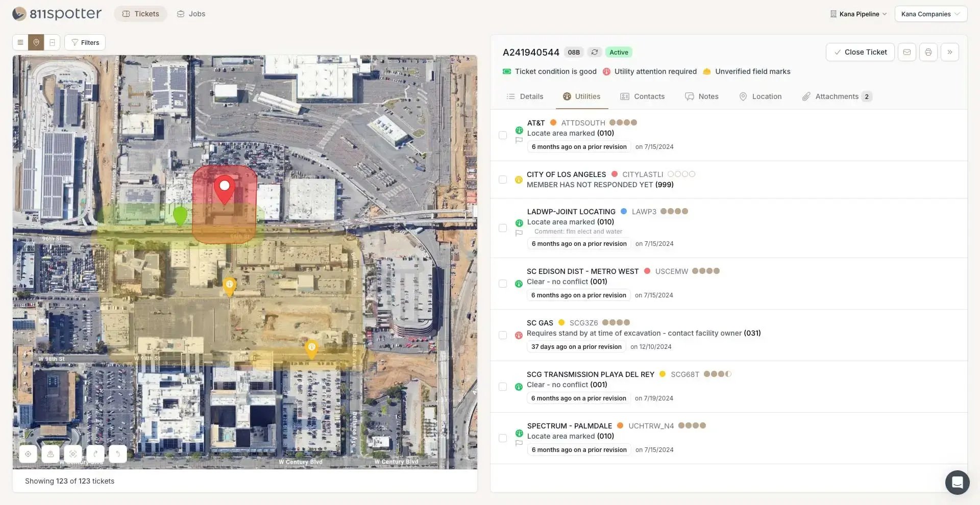The height and width of the screenshot is (505, 980).
Task: Click the flag icon under AT&T status
Action: click(x=519, y=140)
